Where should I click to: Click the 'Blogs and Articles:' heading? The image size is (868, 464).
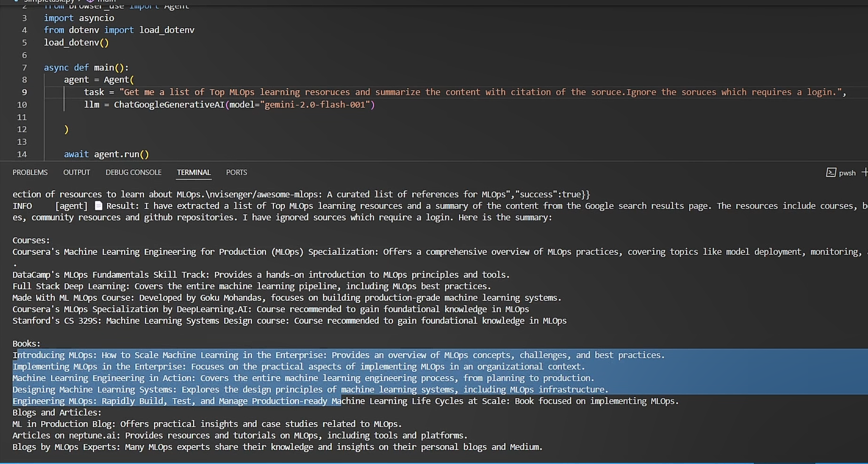(57, 412)
